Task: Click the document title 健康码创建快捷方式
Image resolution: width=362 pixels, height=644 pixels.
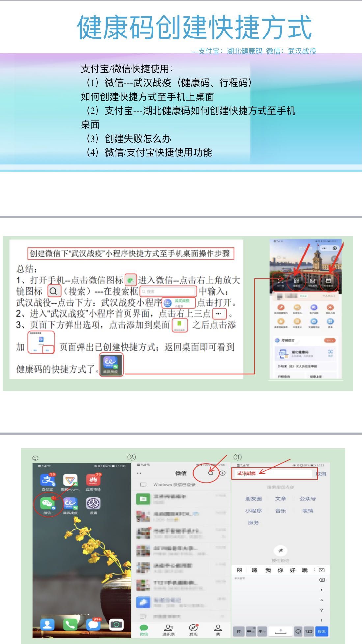Action: (x=194, y=27)
